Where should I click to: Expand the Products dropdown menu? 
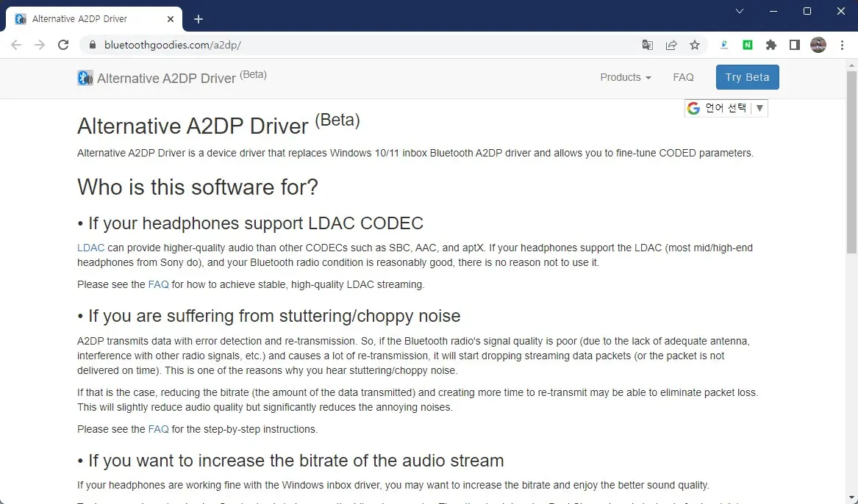(x=626, y=77)
